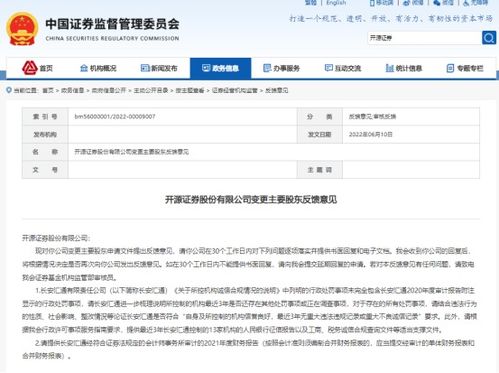Click 主动公开目录 in the breadcrumb

tap(151, 90)
